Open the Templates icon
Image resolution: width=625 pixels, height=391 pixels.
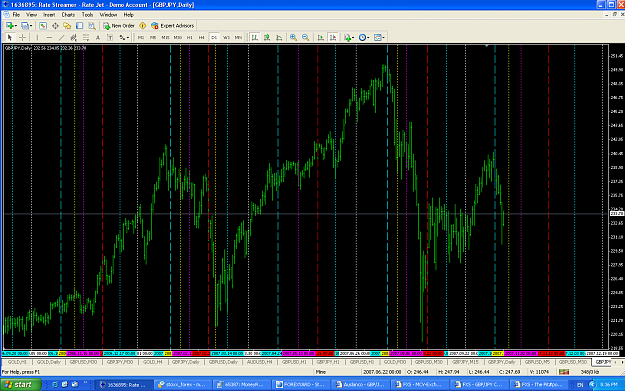(x=377, y=37)
